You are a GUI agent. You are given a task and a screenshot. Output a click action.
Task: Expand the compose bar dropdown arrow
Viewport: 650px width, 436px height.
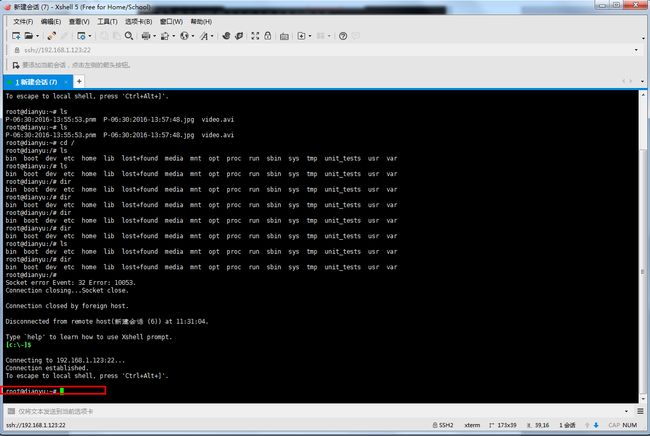pos(626,412)
